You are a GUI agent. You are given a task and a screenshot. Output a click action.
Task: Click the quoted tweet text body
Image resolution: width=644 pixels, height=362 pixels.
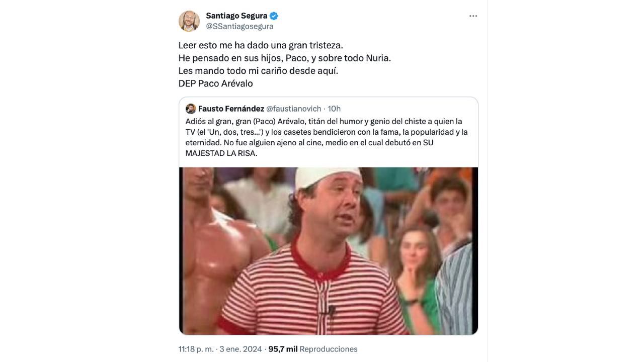(x=326, y=137)
